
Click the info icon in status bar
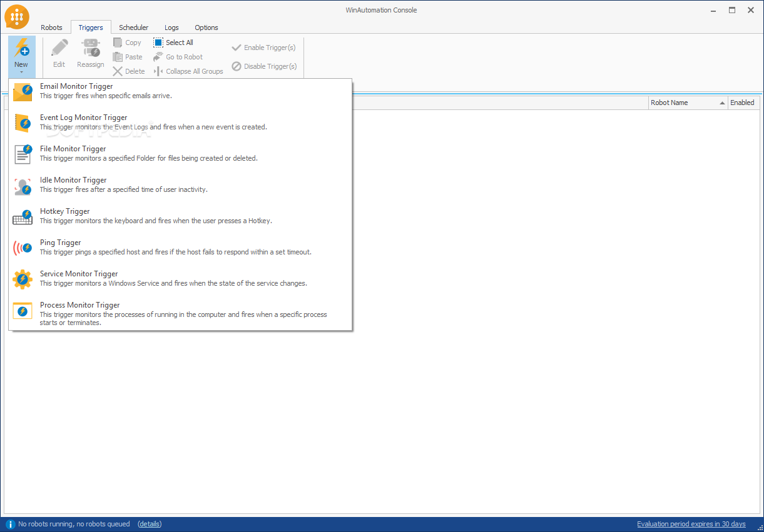click(x=10, y=524)
